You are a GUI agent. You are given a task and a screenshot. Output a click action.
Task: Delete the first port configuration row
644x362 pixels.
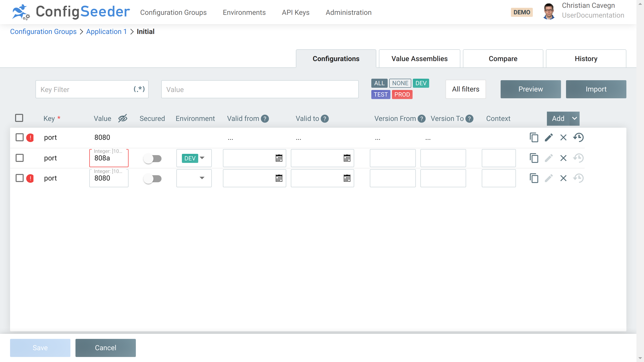pyautogui.click(x=563, y=138)
